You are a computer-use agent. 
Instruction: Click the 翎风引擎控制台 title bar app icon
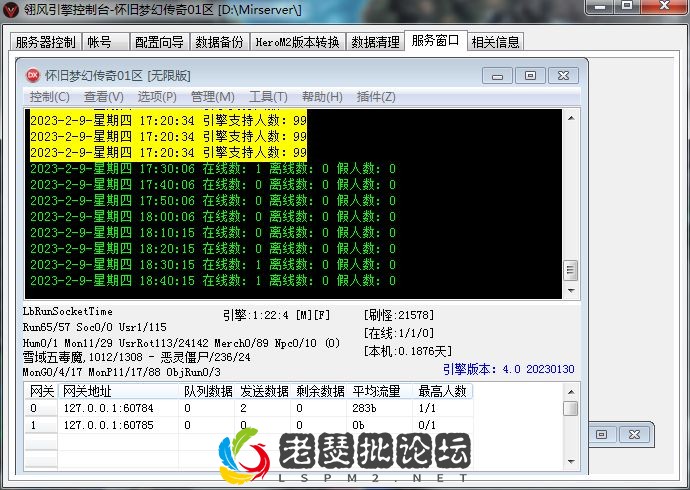[11, 9]
